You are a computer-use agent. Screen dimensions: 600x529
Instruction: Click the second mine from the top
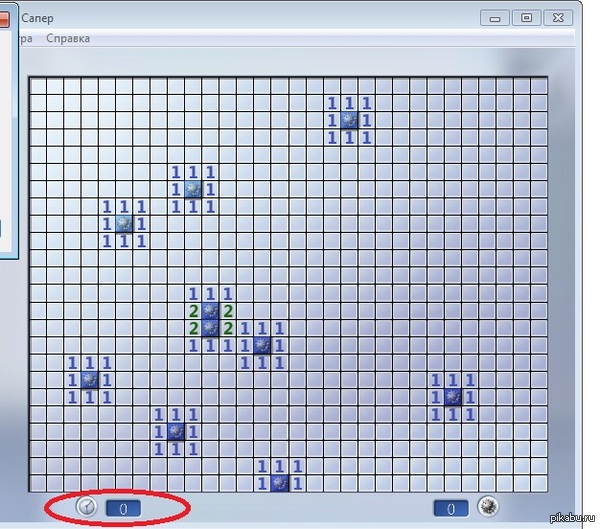tap(193, 189)
